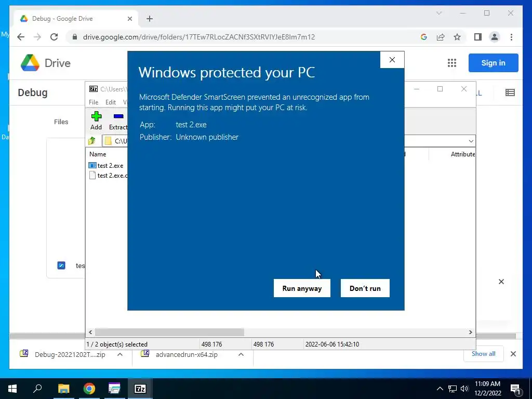Image resolution: width=532 pixels, height=399 pixels.
Task: Switch Drive to list layout view
Action: [x=510, y=92]
